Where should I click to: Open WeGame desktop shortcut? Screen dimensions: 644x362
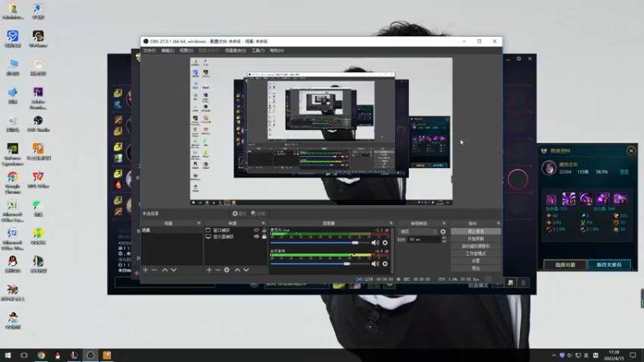(38, 39)
